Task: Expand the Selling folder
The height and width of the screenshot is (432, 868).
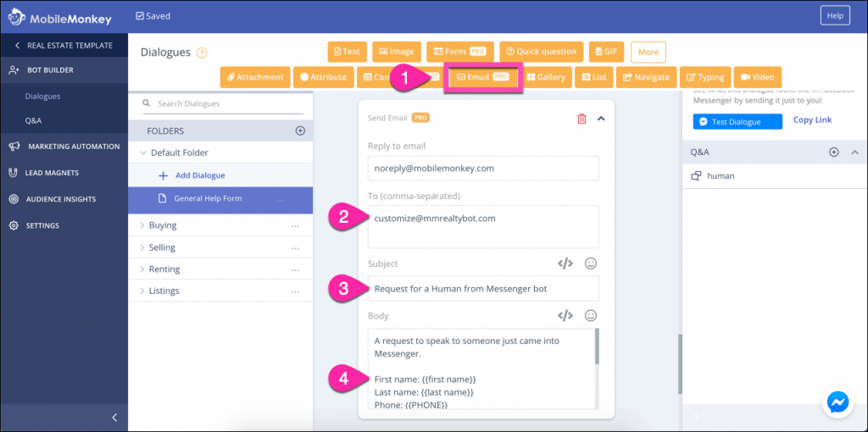Action: click(x=142, y=247)
